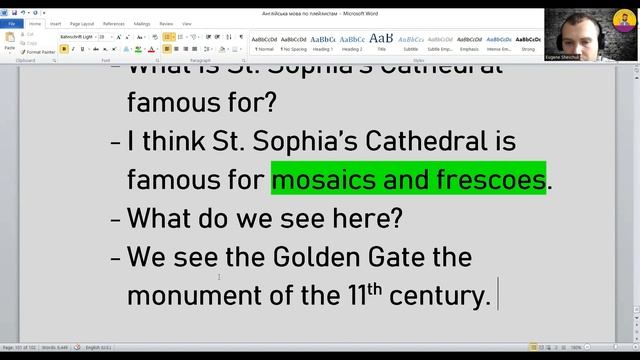Switch to the References tab
This screenshot has height=360, width=640.
[113, 24]
